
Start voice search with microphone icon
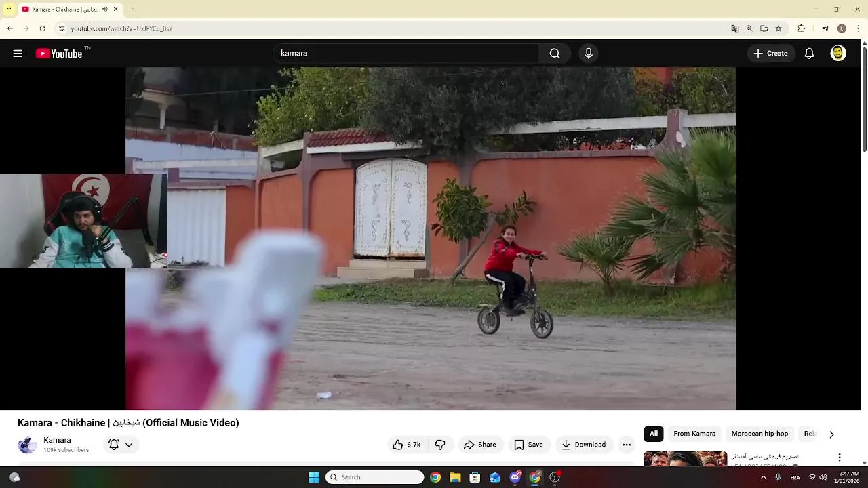pyautogui.click(x=589, y=54)
